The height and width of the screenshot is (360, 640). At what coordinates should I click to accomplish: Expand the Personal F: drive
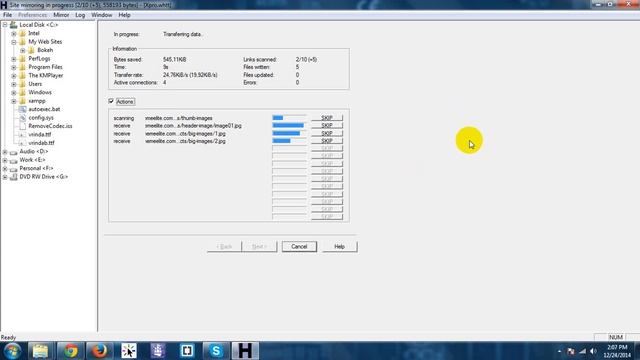click(5, 169)
